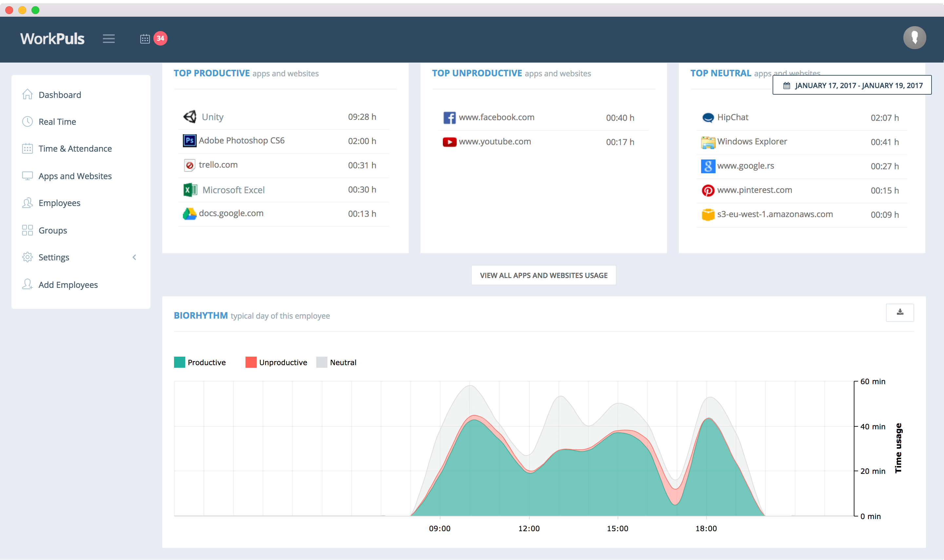Click VIEW ALL APPS AND WEBSITES USAGE button
This screenshot has width=944, height=560.
[x=544, y=275]
